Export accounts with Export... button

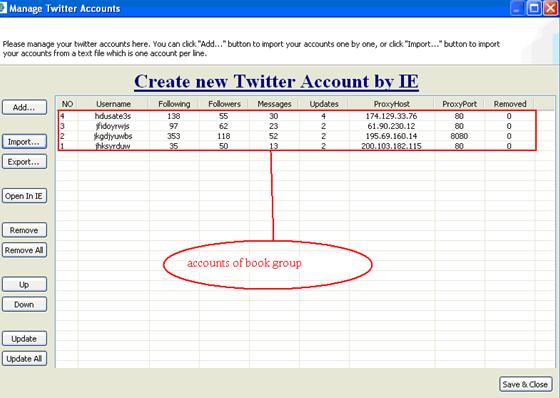click(x=24, y=162)
